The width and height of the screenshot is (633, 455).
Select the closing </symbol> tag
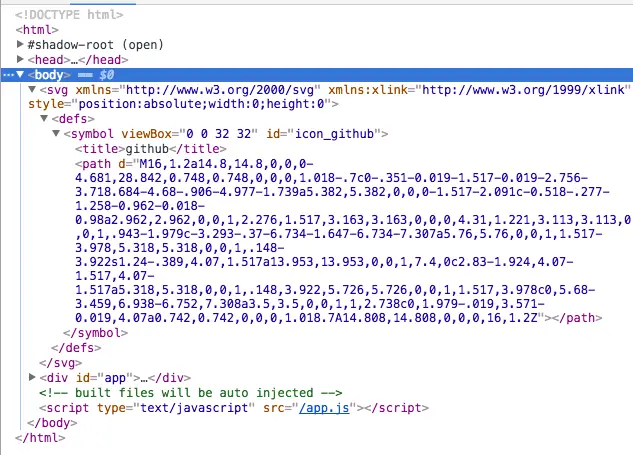click(96, 333)
